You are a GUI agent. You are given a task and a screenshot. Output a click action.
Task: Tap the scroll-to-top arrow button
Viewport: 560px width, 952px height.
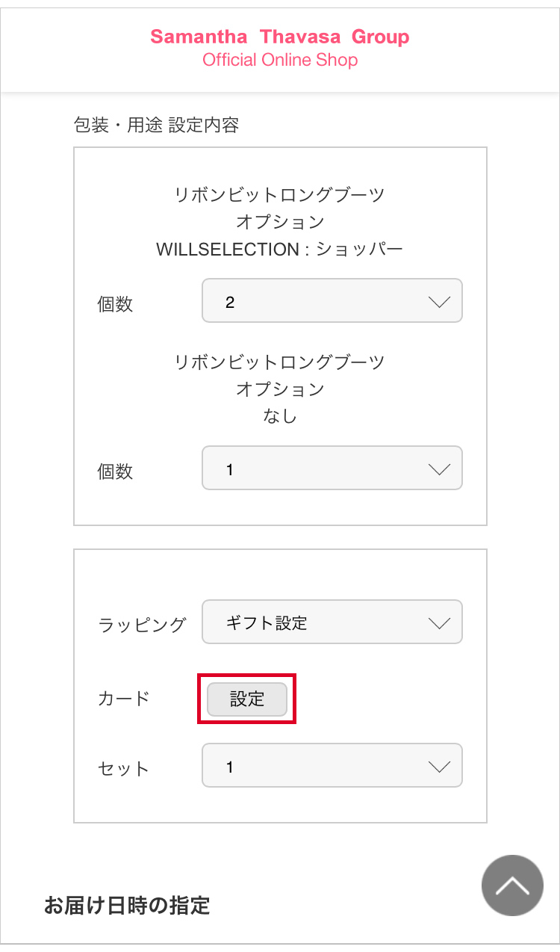(512, 885)
